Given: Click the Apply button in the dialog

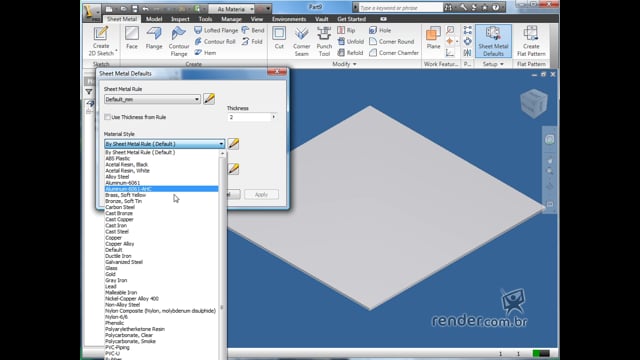Looking at the screenshot, I should click(x=261, y=195).
